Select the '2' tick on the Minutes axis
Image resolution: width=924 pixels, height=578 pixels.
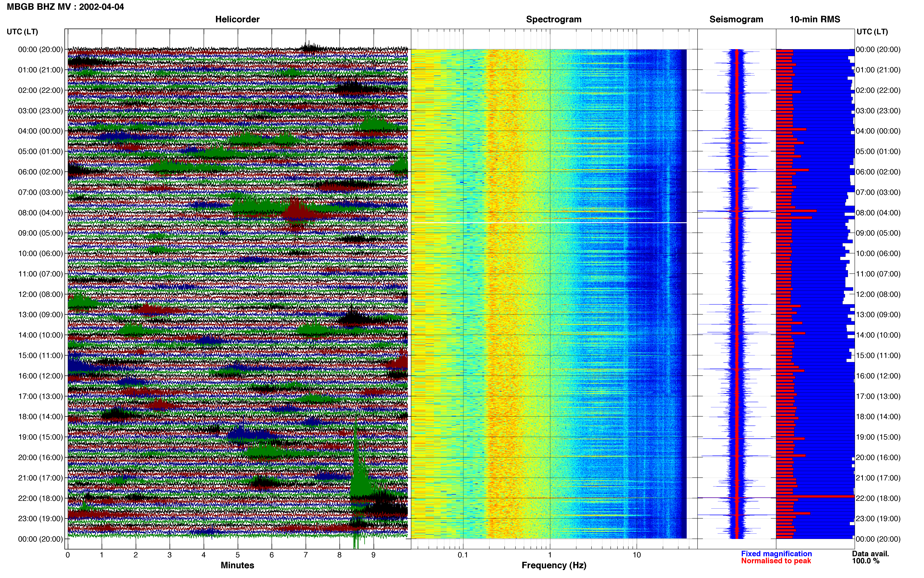[136, 555]
